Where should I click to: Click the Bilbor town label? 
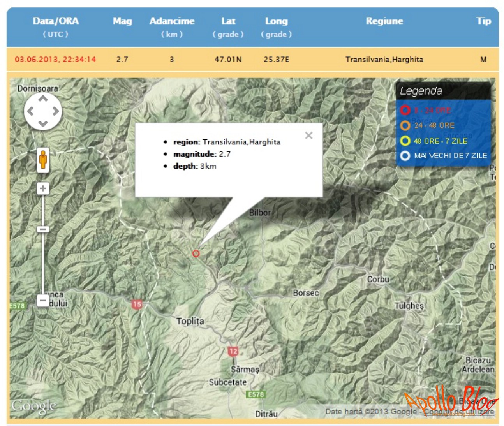(x=260, y=213)
